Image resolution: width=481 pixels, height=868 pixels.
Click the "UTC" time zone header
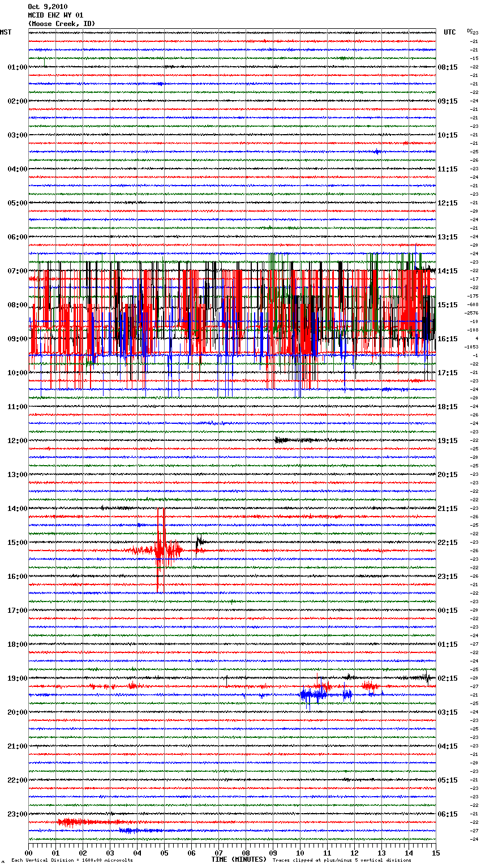450,32
